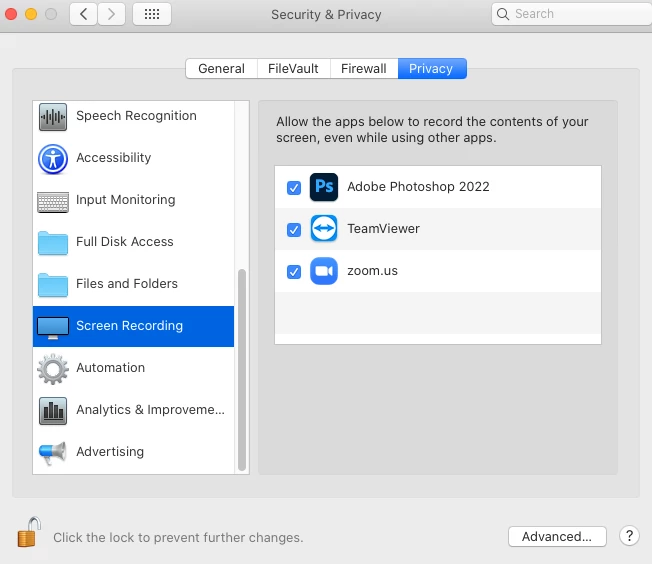Close the Security & Privacy window

11,14
